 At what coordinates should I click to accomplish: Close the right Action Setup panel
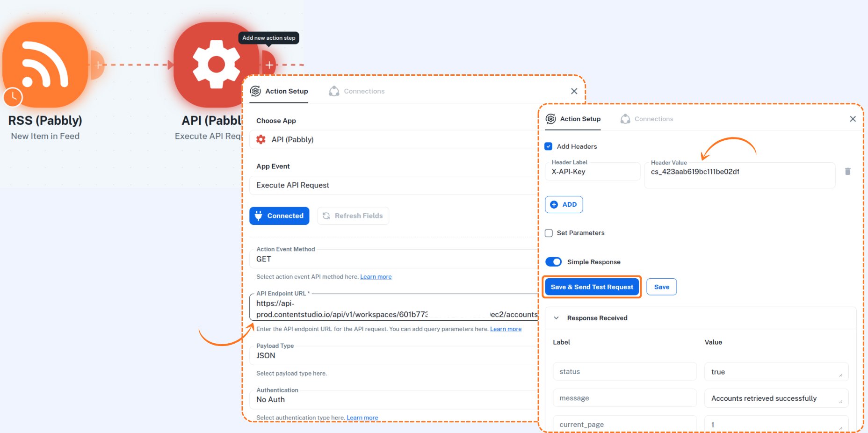pos(853,119)
